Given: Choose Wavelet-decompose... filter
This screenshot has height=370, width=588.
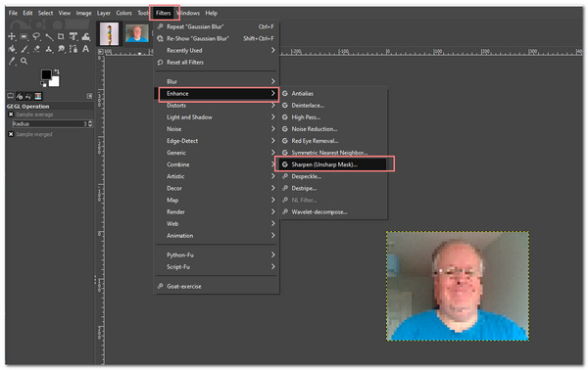Looking at the screenshot, I should pyautogui.click(x=333, y=212).
